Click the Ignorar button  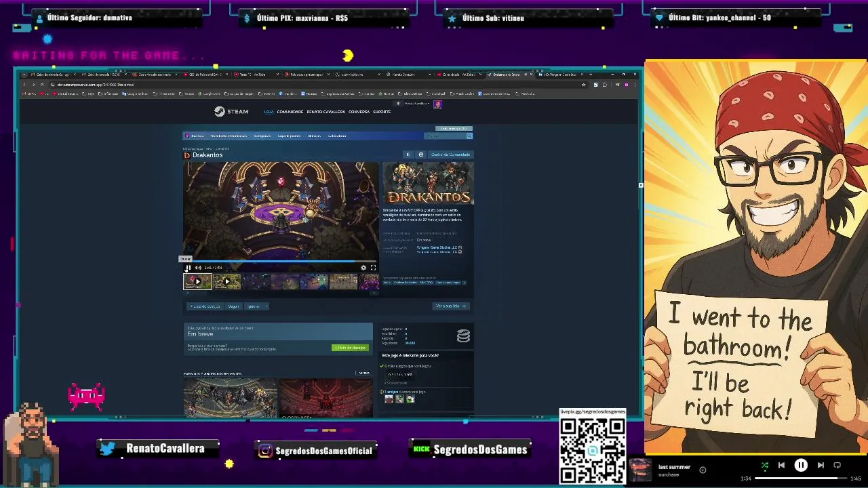[x=254, y=306]
